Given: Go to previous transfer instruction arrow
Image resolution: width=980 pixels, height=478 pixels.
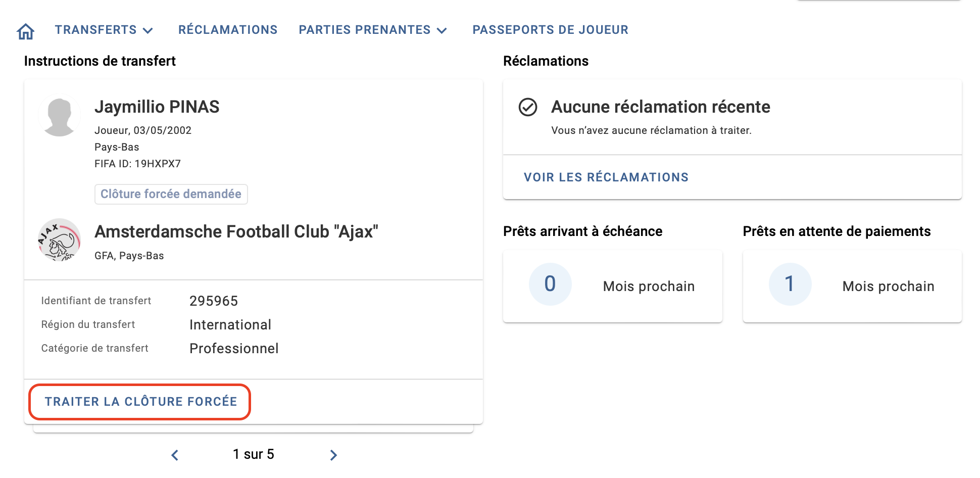Looking at the screenshot, I should pyautogui.click(x=175, y=455).
